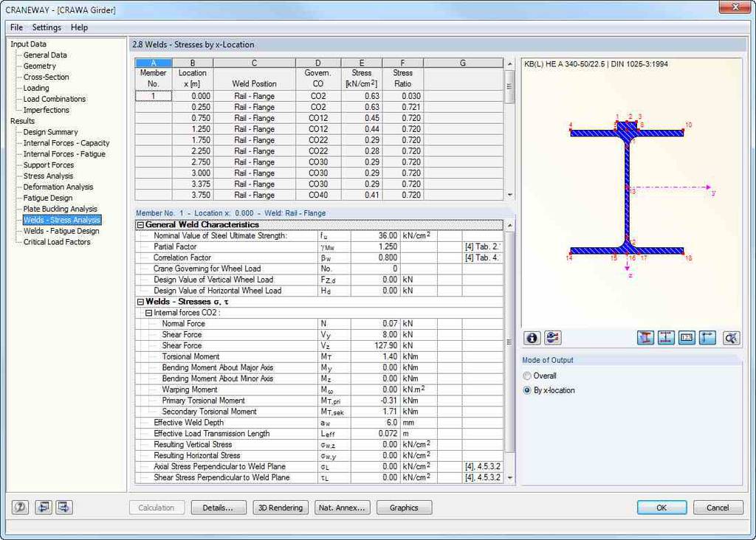Screen dimensions: 756x540
Task: Select Support Forces in navigator
Action: (x=49, y=165)
